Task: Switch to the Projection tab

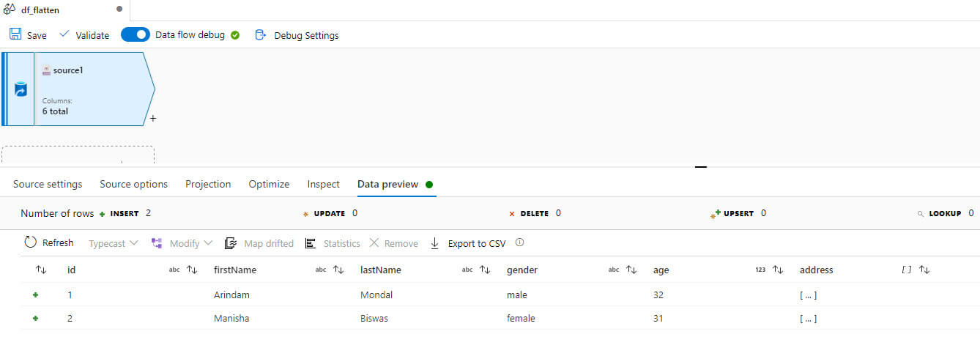Action: pyautogui.click(x=208, y=184)
